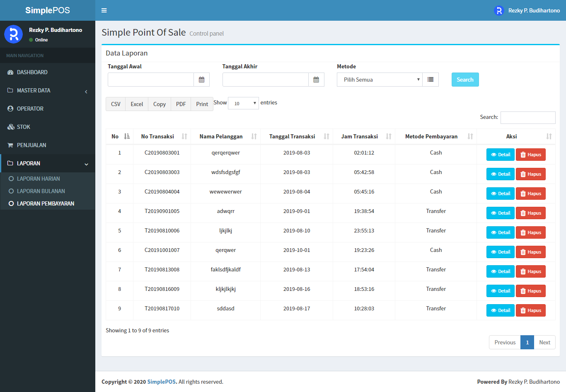Click Hapus on transaction T20190817010
The width and height of the screenshot is (566, 392).
coord(531,310)
